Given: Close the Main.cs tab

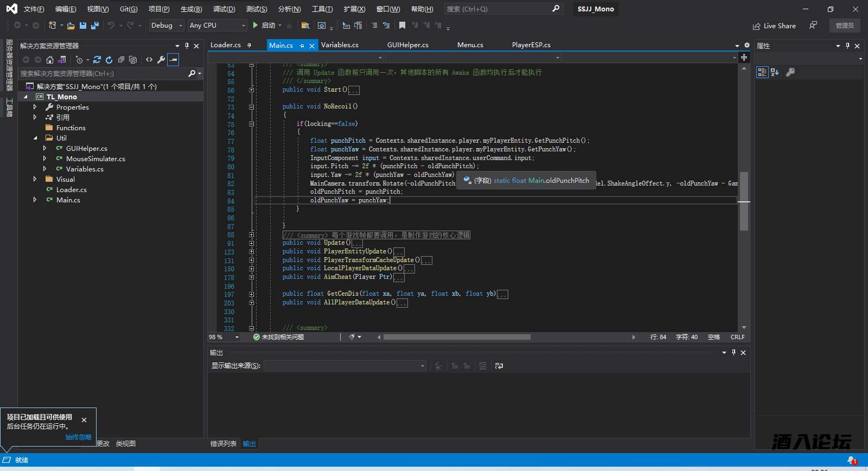Looking at the screenshot, I should click(312, 46).
